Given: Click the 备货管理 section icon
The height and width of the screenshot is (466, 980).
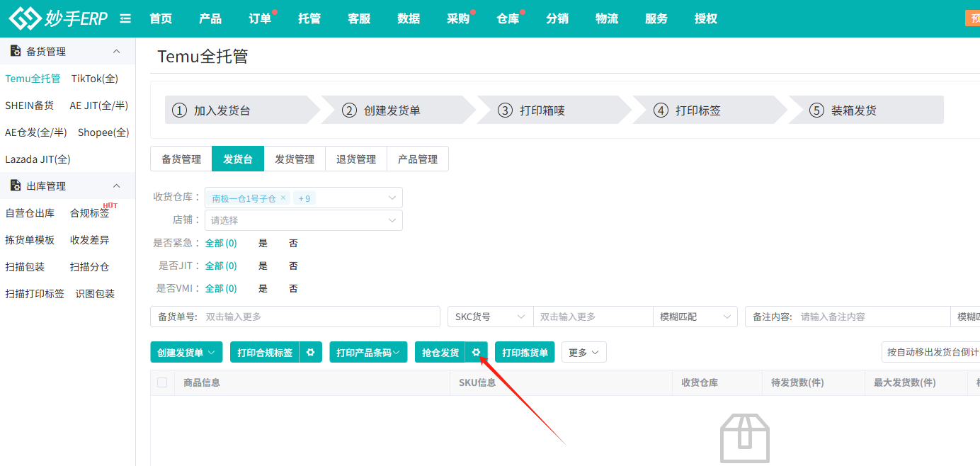Looking at the screenshot, I should [x=16, y=51].
